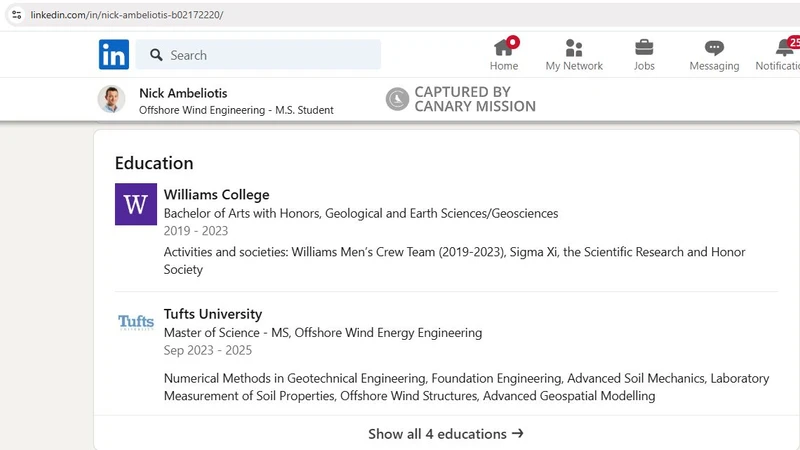
Task: Click the Nick Ambeliotis name header
Action: pos(183,92)
